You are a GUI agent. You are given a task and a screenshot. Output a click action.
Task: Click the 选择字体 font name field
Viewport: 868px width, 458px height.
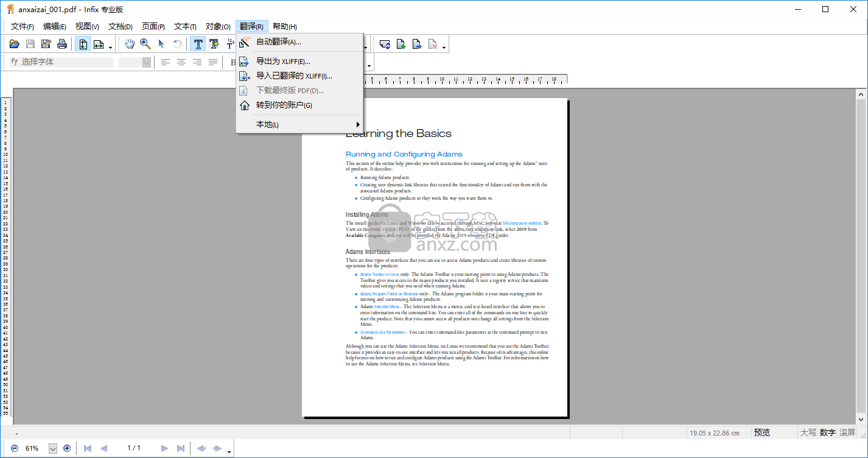[61, 62]
